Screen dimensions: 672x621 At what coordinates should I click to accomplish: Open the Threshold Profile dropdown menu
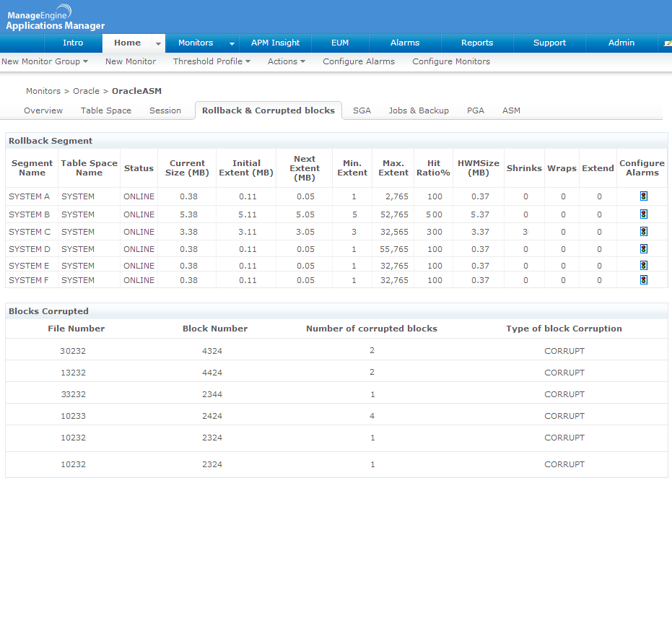click(x=211, y=61)
